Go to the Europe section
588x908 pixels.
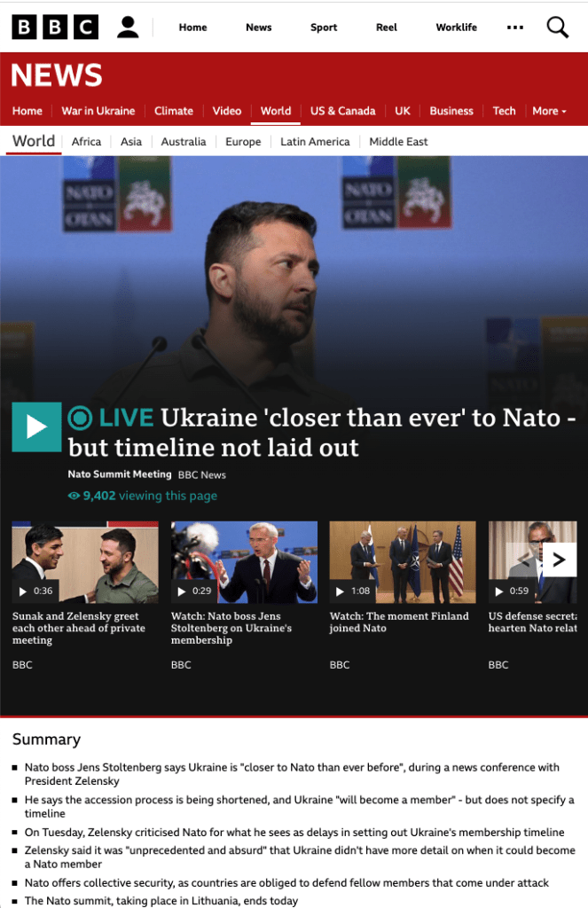(243, 142)
